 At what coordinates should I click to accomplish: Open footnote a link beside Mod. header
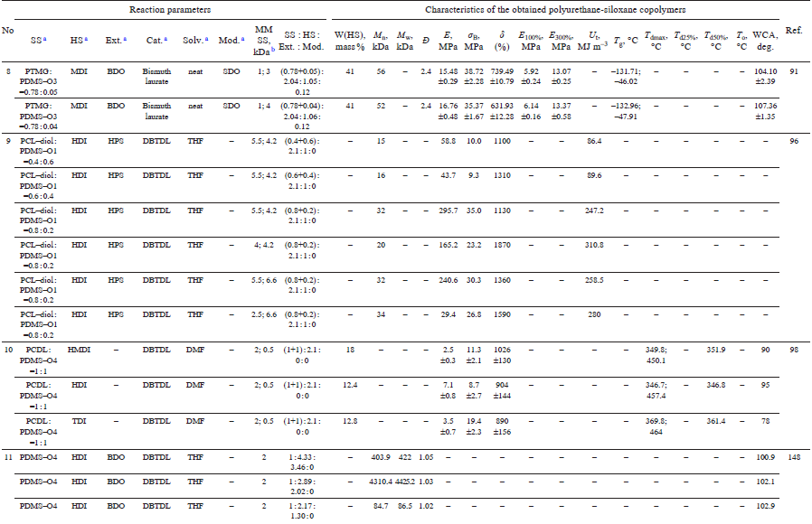pos(242,39)
